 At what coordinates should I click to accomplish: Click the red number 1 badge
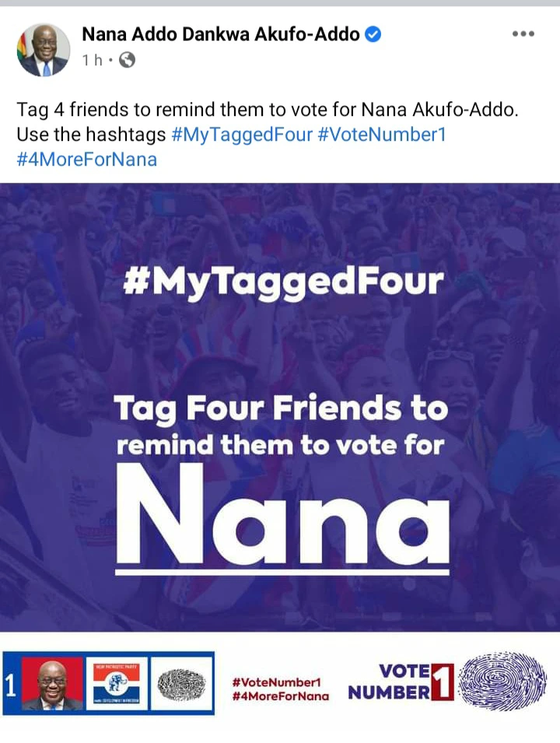[x=442, y=682]
